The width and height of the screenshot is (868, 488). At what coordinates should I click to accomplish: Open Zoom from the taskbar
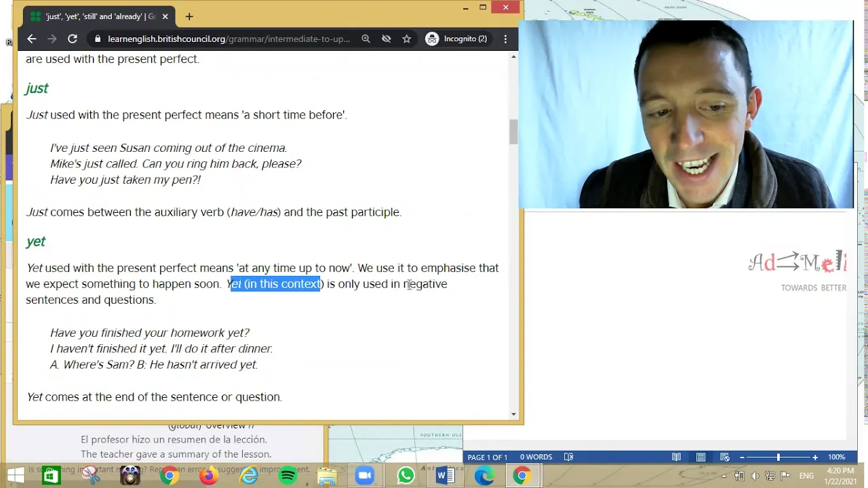(366, 476)
